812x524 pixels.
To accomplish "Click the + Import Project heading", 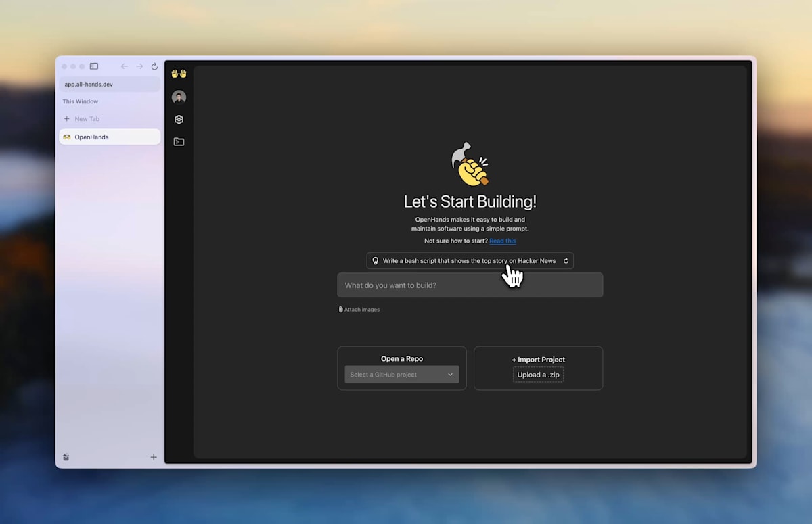I will pyautogui.click(x=539, y=360).
